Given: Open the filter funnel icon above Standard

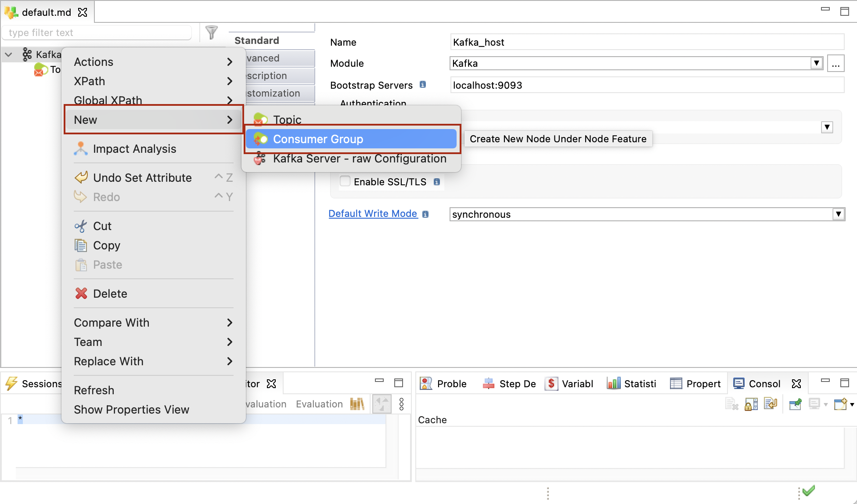Looking at the screenshot, I should coord(212,32).
